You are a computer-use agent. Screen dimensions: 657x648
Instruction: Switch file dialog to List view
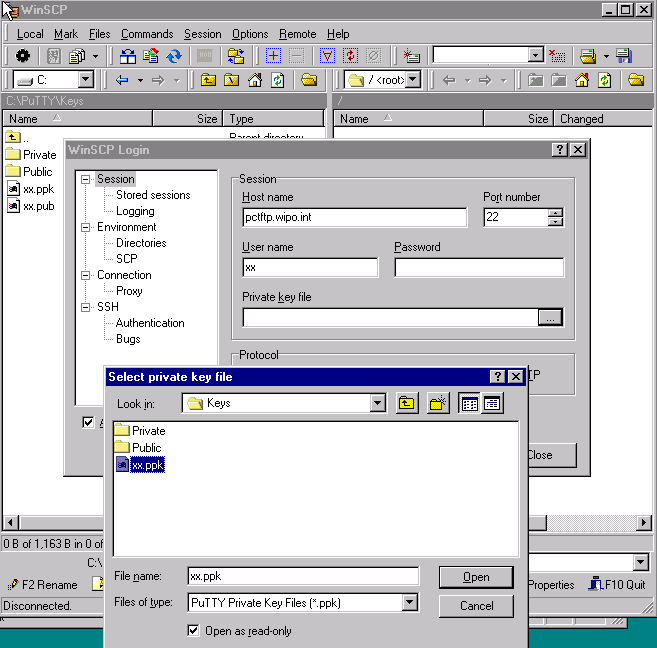click(x=469, y=403)
